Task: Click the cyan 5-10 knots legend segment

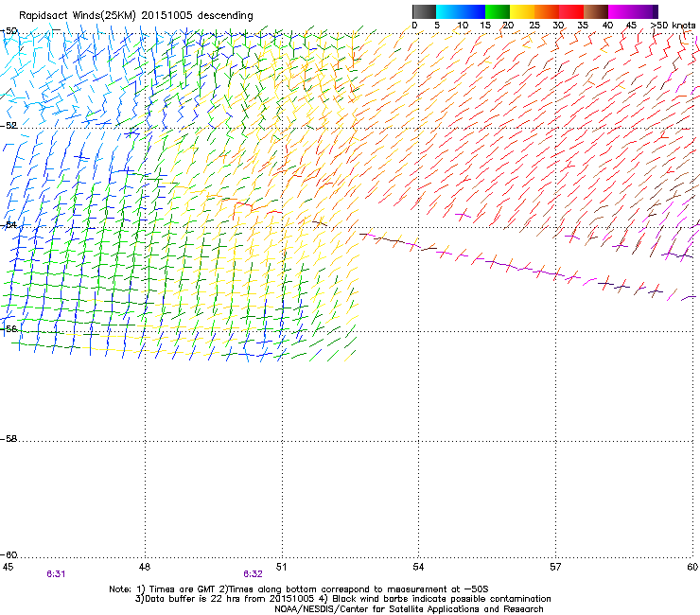Action: 448,11
